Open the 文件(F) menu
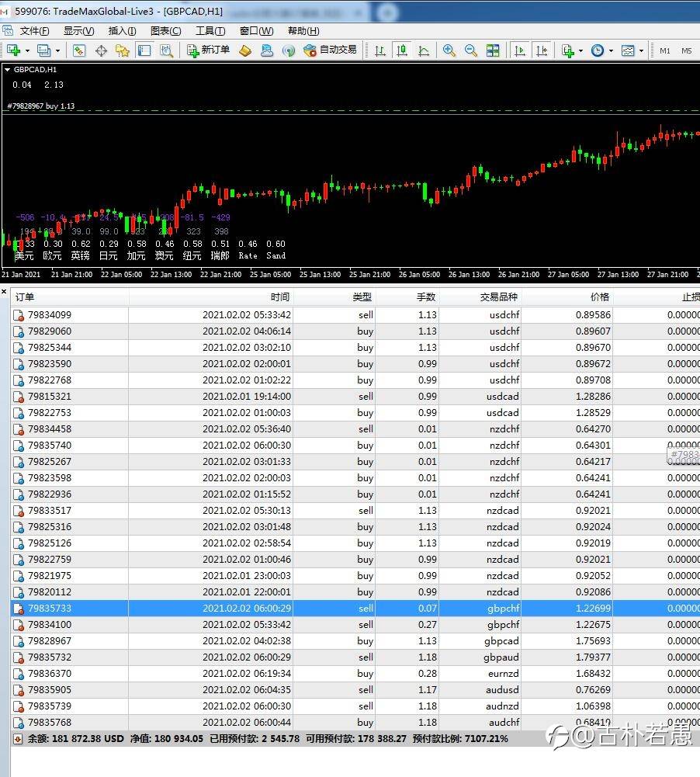Screen dimensions: 700x777 34,31
